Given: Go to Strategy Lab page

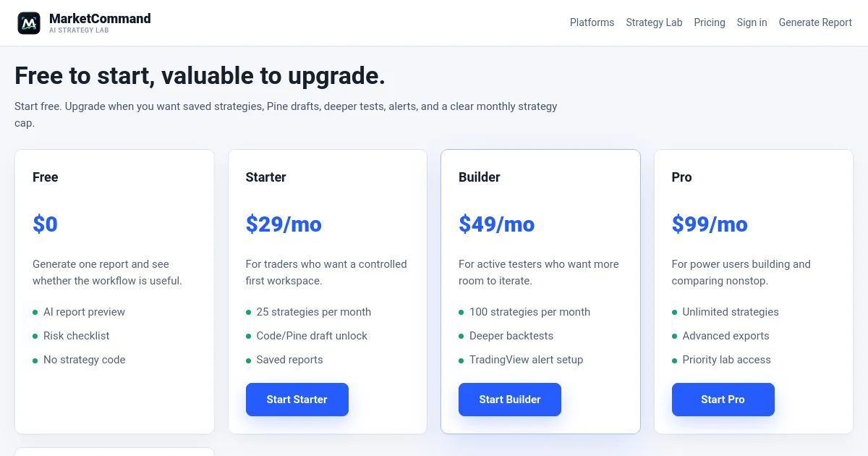Looking at the screenshot, I should pos(654,22).
